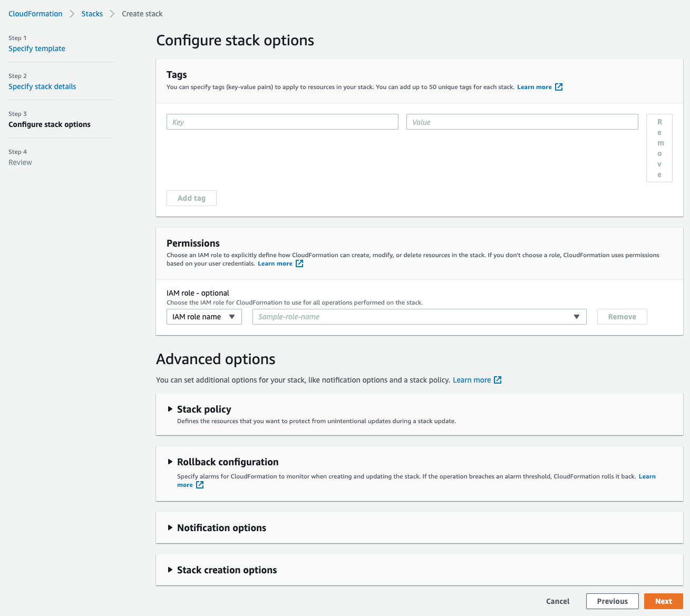This screenshot has width=690, height=616.
Task: Select the Advanced options heading
Action: (x=216, y=359)
